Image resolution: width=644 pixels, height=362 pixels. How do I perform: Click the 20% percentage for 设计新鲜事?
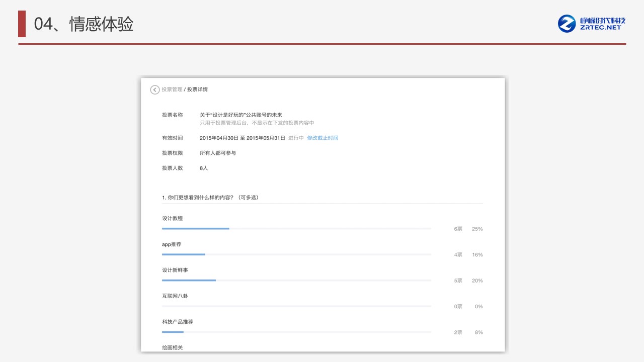coord(477,281)
